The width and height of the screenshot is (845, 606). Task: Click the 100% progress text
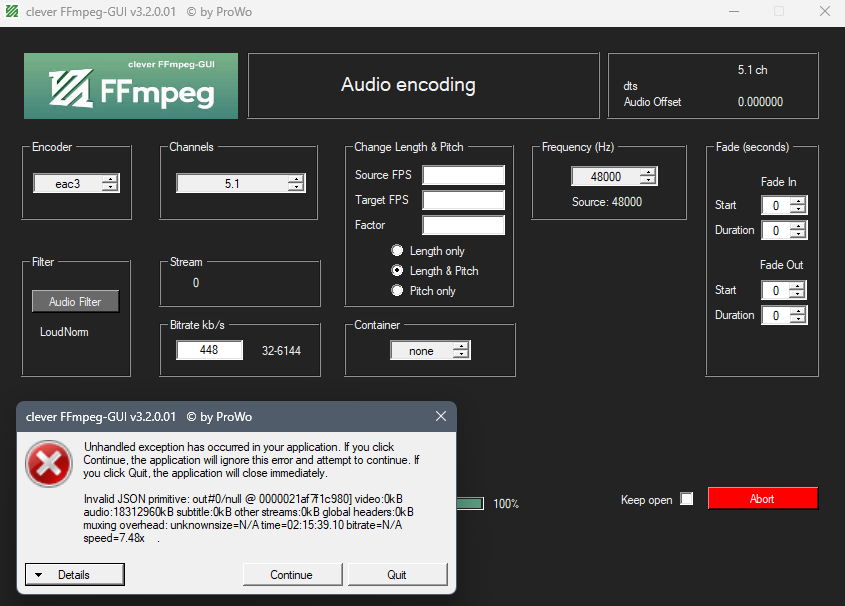506,504
